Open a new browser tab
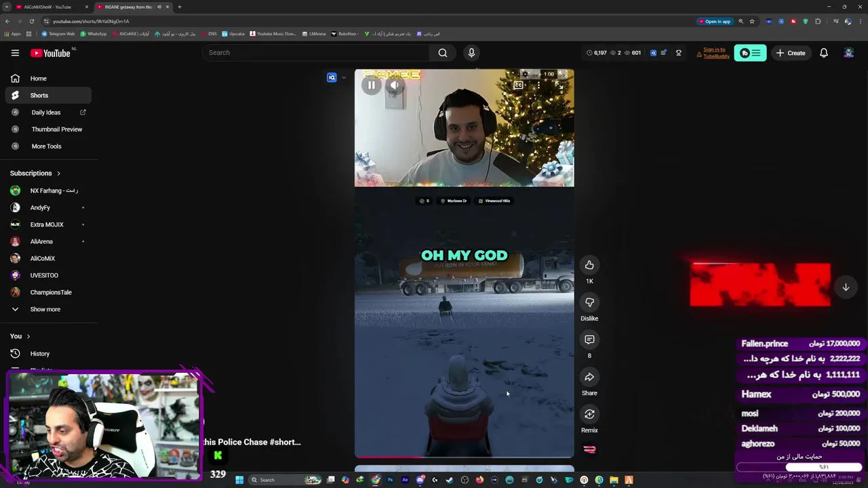 tap(180, 7)
